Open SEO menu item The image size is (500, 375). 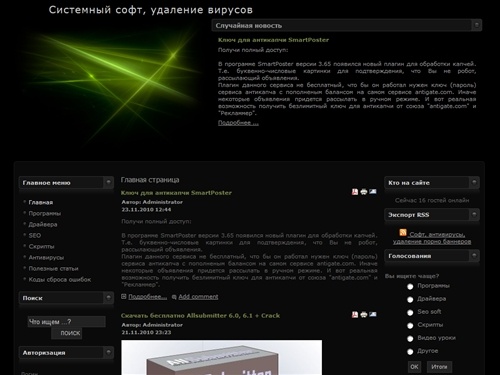pos(35,235)
